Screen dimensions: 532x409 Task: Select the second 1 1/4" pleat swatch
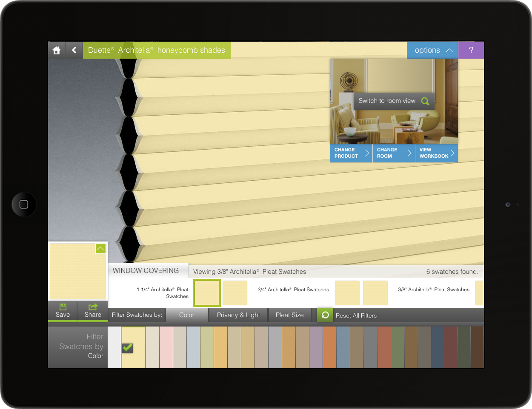click(235, 293)
